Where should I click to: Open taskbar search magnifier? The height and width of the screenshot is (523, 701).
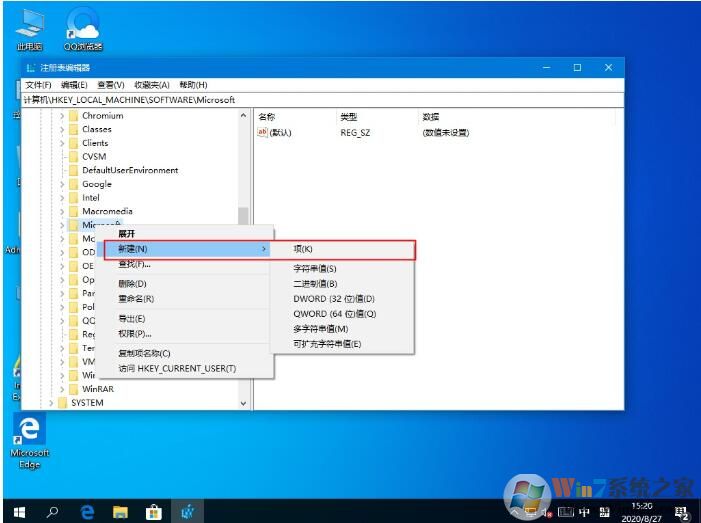pyautogui.click(x=52, y=512)
